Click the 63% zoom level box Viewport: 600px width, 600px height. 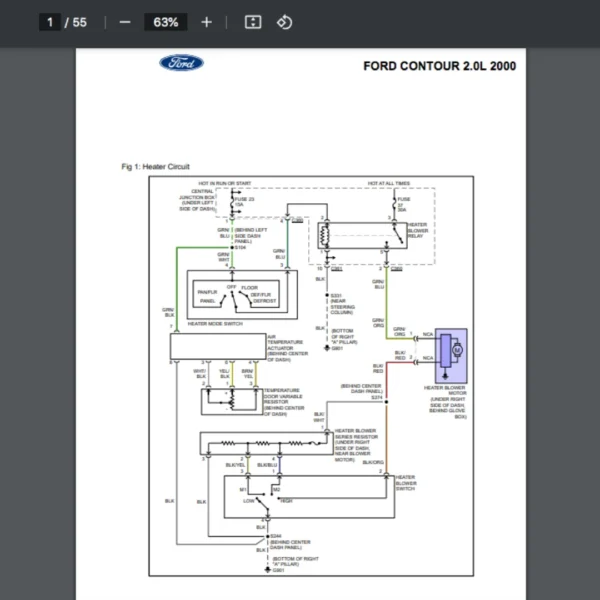point(166,22)
